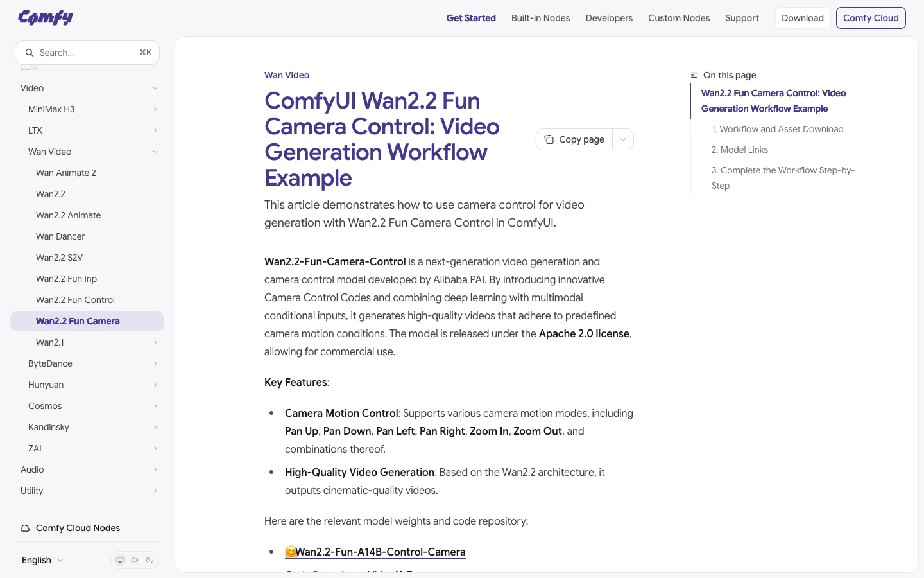
Task: Expand the Wan2.1 chevron
Action: pyautogui.click(x=155, y=342)
